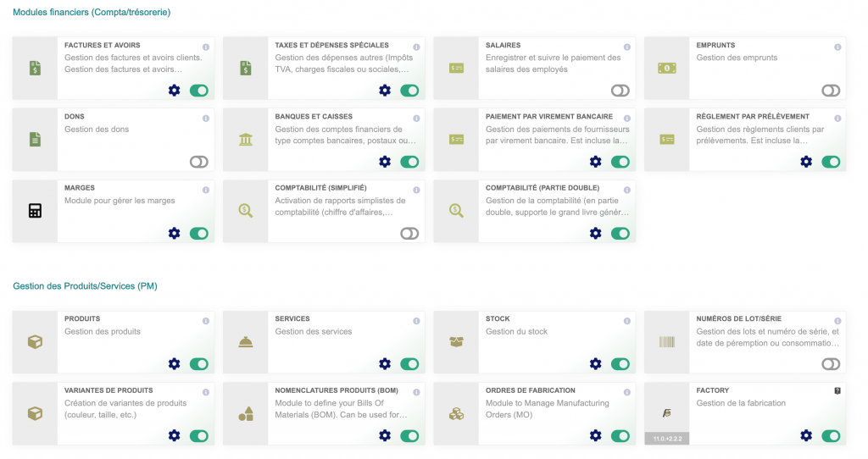Disable the Règlement par Prélèvement toggle
This screenshot has width=868, height=459.
[x=831, y=162]
